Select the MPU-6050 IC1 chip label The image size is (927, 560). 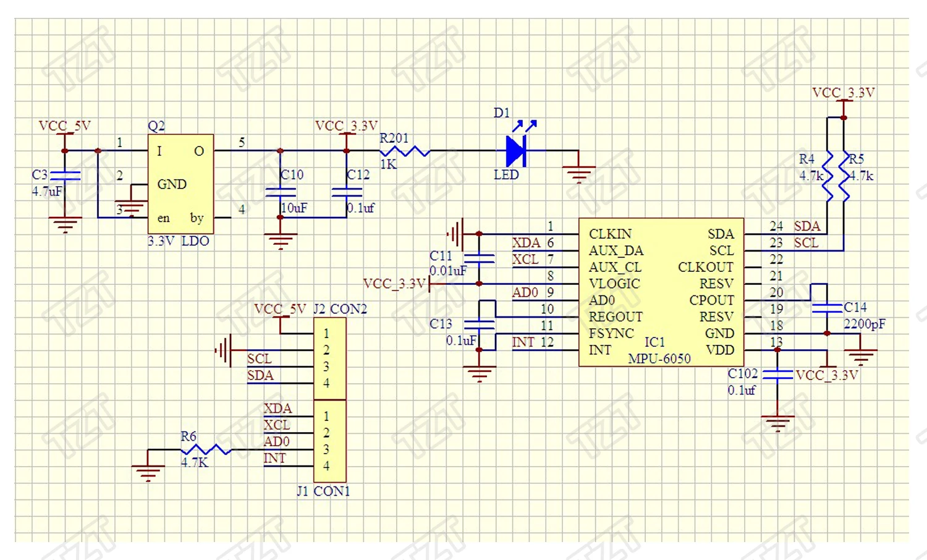(x=659, y=358)
